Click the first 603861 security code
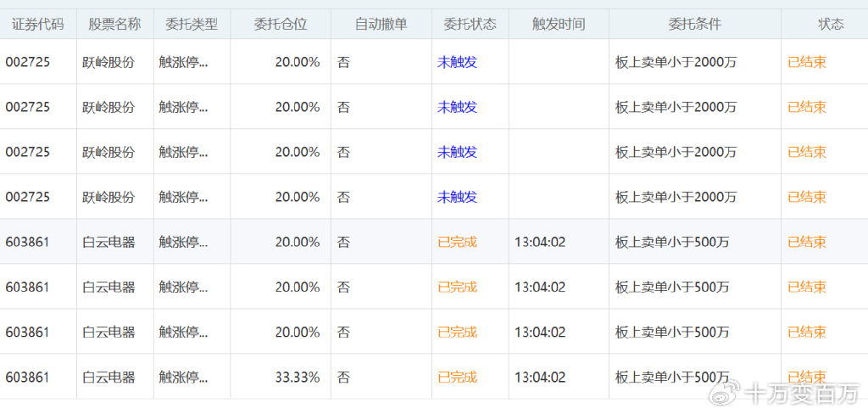Screen dimensions: 868x414 click(28, 242)
